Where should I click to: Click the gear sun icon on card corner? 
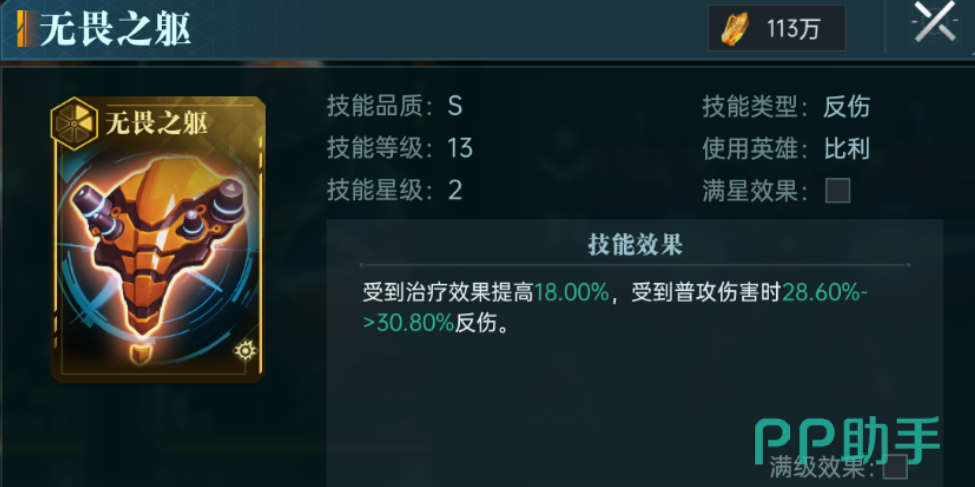click(245, 351)
